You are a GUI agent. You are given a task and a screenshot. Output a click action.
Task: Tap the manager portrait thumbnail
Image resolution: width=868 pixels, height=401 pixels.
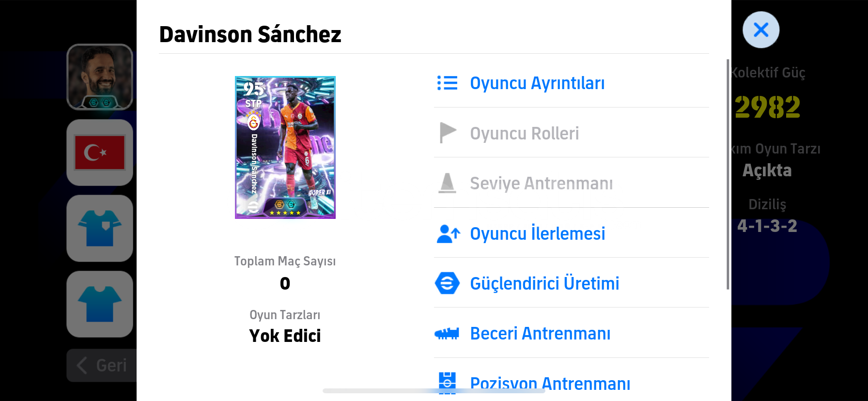pyautogui.click(x=100, y=77)
